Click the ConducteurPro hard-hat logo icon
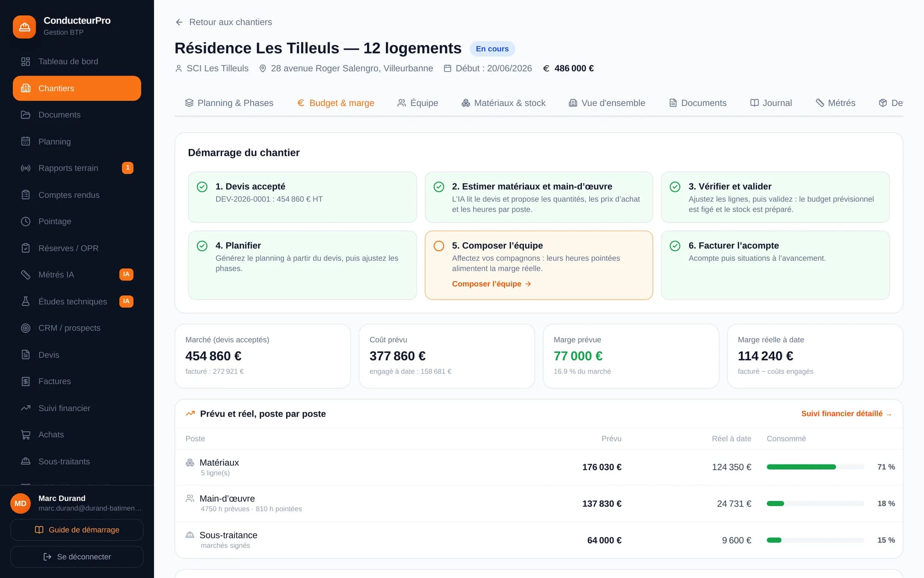The height and width of the screenshot is (578, 924). point(24,27)
